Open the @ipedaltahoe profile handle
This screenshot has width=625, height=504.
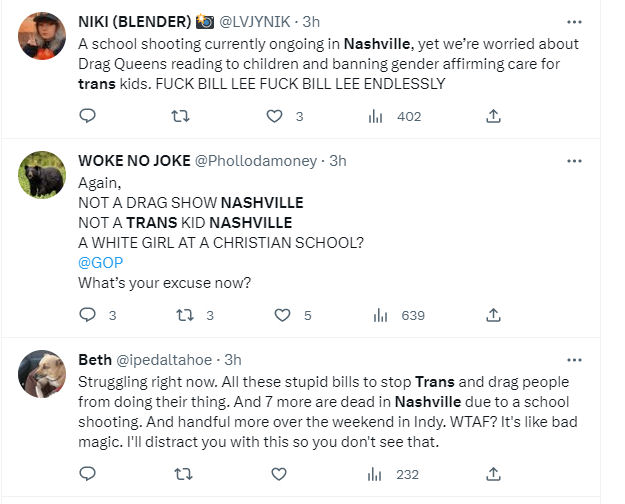tap(164, 360)
